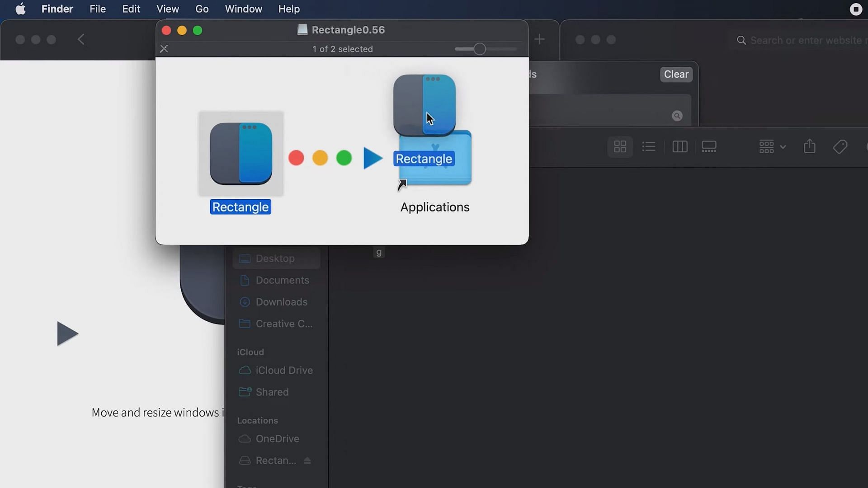Open the View menu
Image resolution: width=868 pixels, height=488 pixels.
coord(168,9)
